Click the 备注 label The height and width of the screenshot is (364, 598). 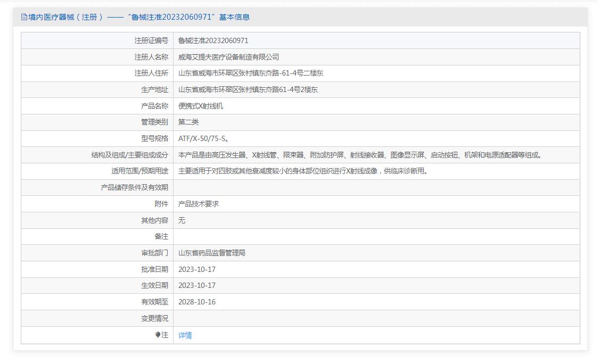pyautogui.click(x=161, y=236)
